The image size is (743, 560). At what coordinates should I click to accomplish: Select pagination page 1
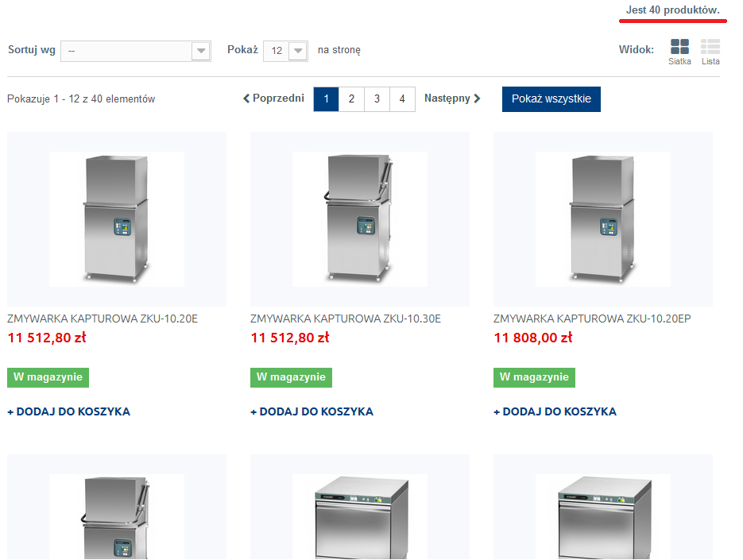pos(326,99)
